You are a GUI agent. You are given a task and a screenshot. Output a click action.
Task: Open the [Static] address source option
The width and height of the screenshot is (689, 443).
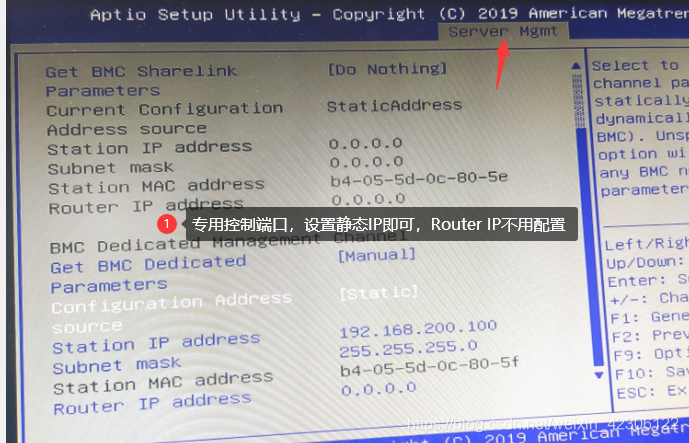(x=379, y=292)
